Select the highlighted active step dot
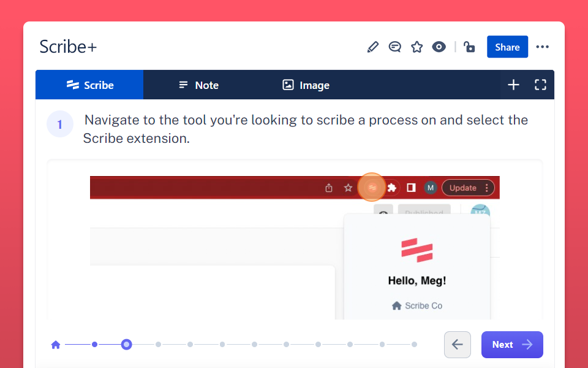Viewport: 588px width, 368px height. 126,345
